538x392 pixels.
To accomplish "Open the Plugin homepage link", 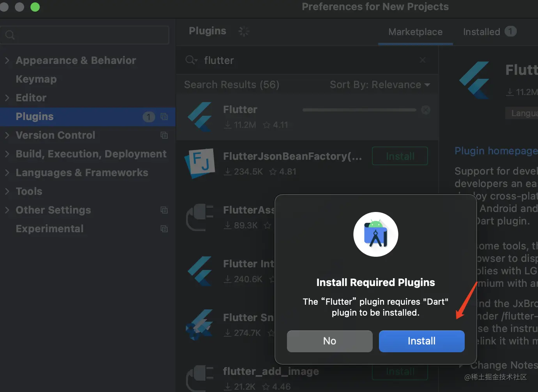I will click(x=496, y=151).
